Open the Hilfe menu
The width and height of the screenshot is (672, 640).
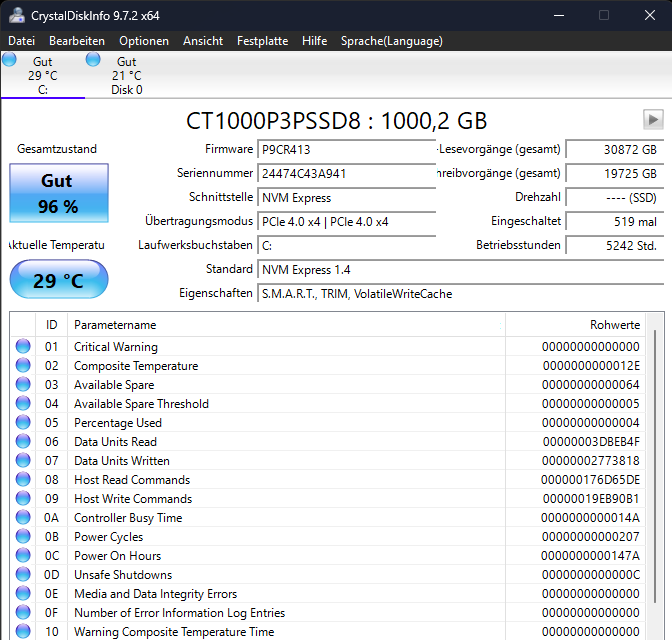coord(314,41)
